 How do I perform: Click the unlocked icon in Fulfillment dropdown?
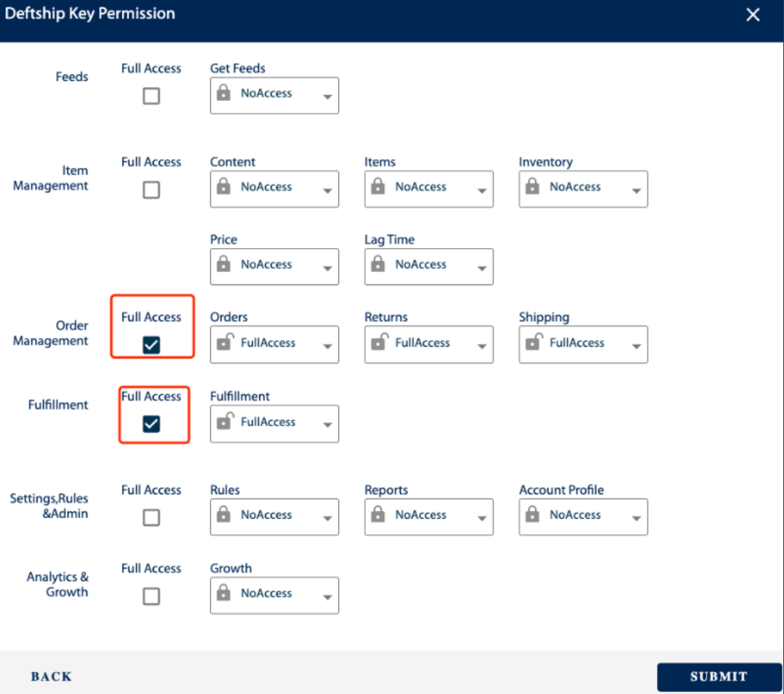[225, 421]
